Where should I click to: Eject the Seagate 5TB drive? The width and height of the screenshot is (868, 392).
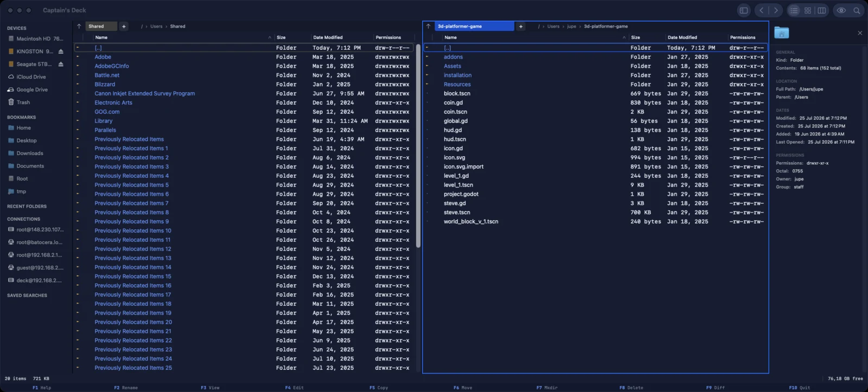(61, 64)
